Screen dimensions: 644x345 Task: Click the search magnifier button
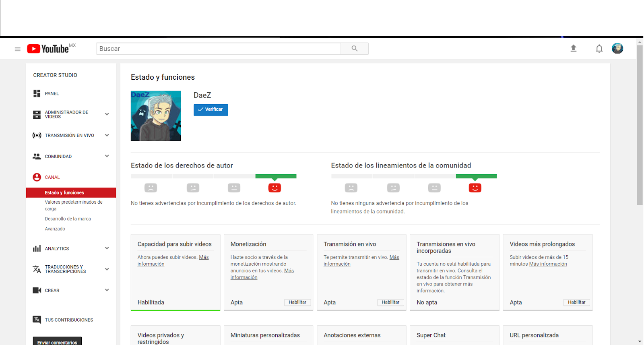(x=355, y=49)
